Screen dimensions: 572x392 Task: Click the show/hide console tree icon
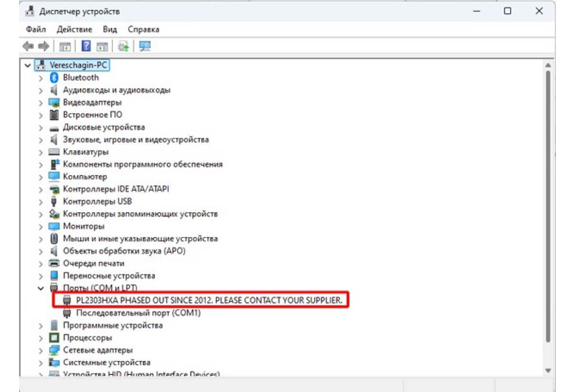pyautogui.click(x=65, y=46)
